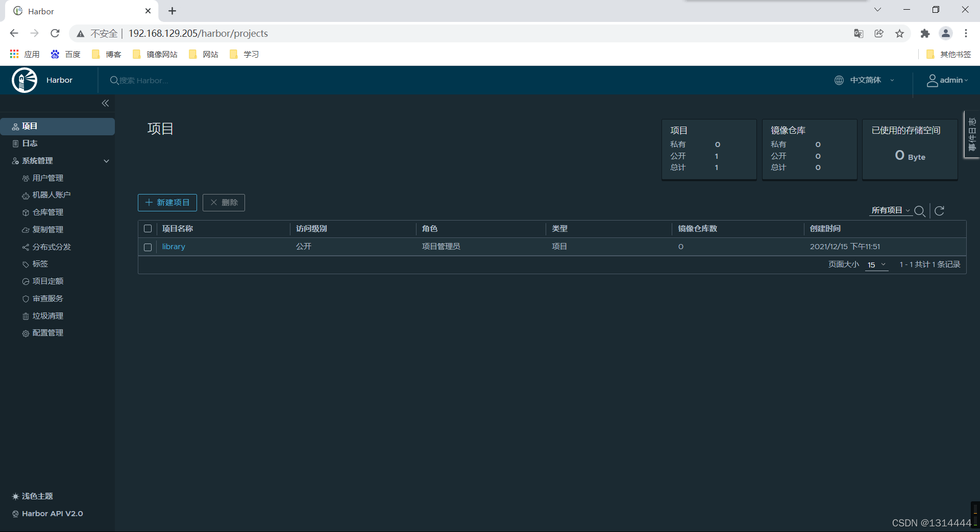Select 项目 in the sidebar

coord(57,127)
